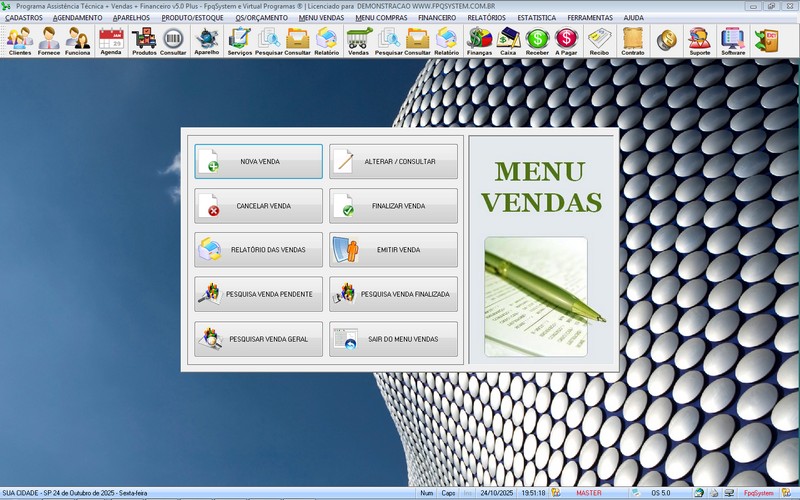Open the Vendas shopping cart icon
Viewport: 800px width, 500px height.
click(359, 41)
